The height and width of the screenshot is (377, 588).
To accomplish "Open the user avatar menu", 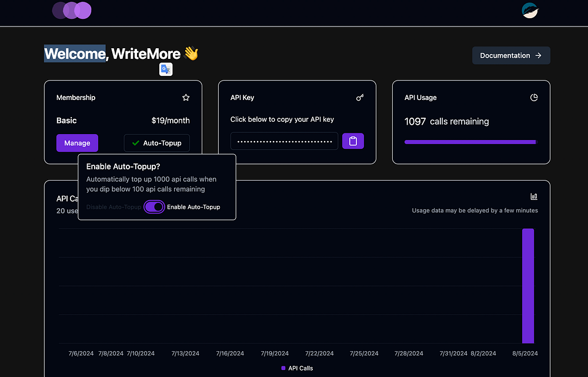I will click(x=530, y=11).
